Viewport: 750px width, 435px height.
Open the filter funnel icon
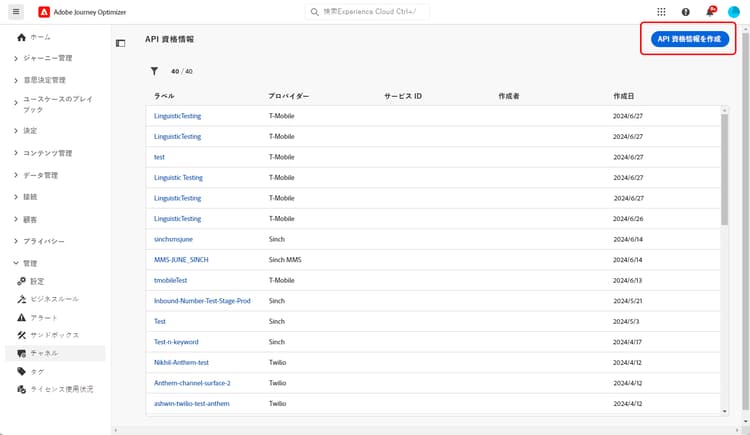tap(154, 71)
